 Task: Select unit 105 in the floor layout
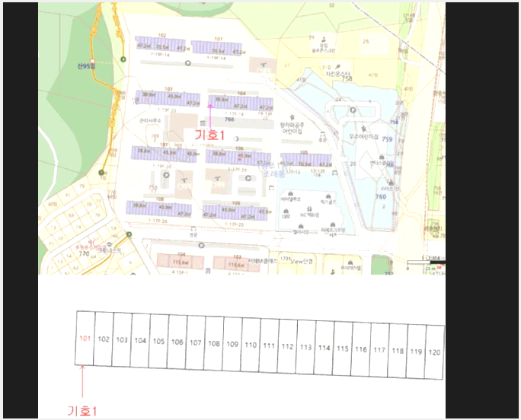(158, 341)
